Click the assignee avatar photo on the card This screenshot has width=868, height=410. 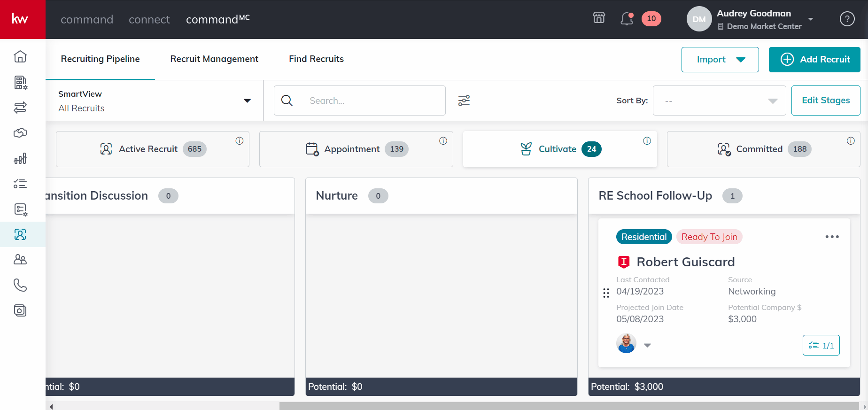pyautogui.click(x=626, y=343)
